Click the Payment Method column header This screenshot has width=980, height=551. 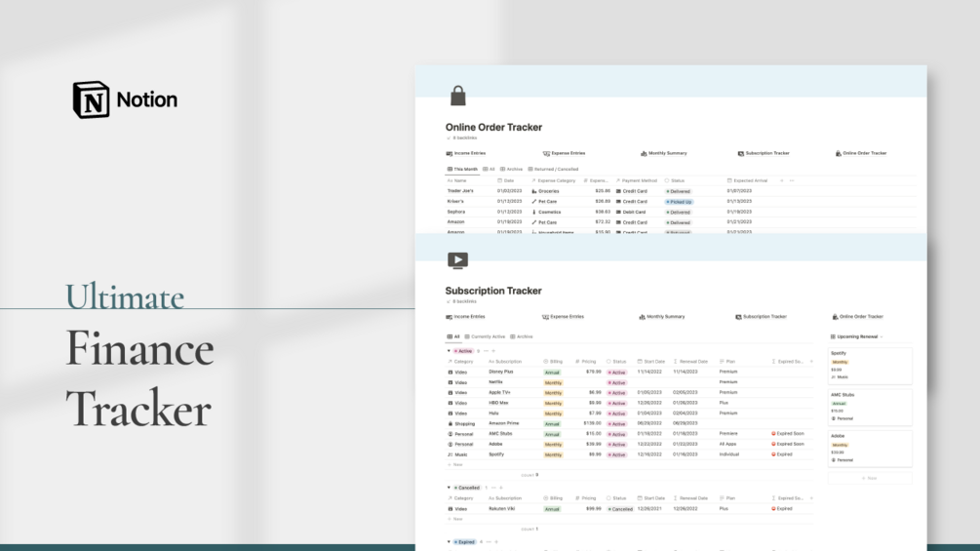coord(636,180)
